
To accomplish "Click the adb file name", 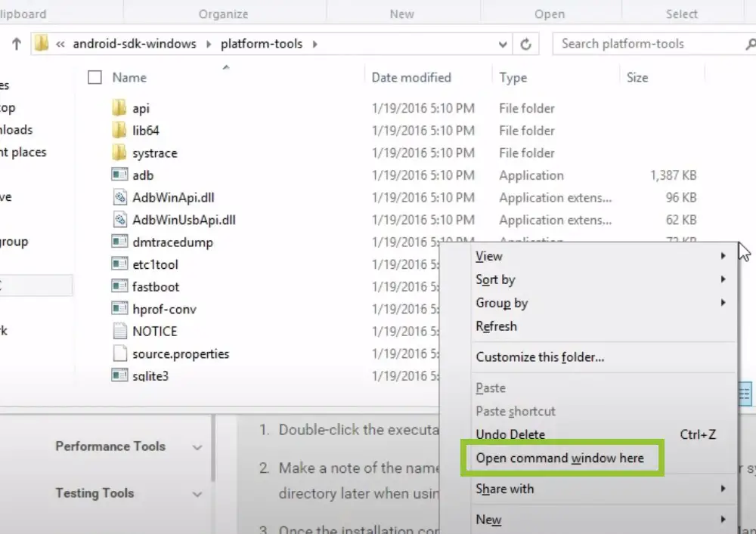I will 143,175.
